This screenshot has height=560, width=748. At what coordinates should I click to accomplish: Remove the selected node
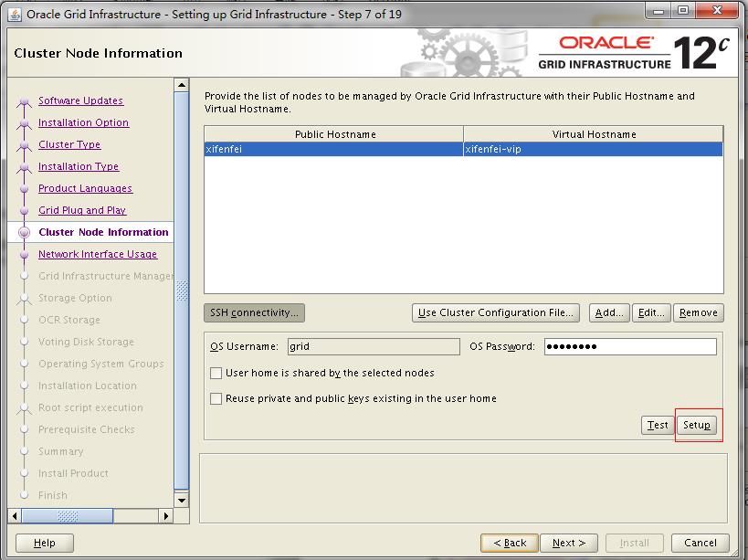click(699, 313)
